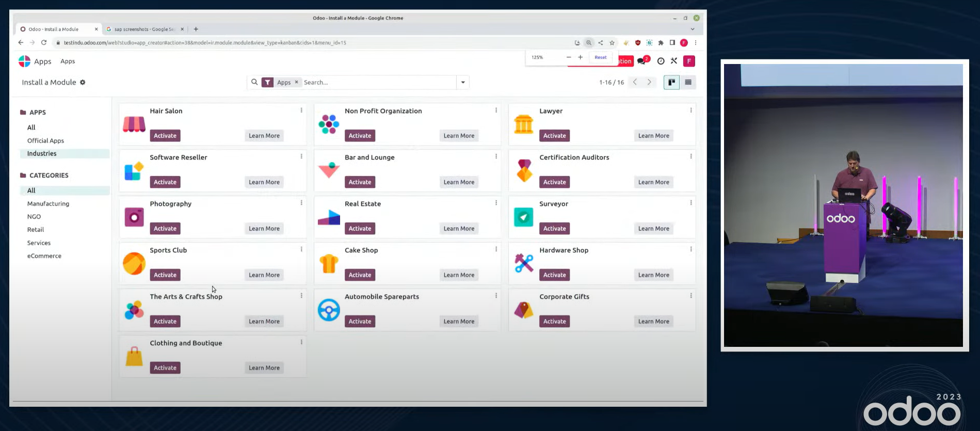Image resolution: width=980 pixels, height=431 pixels.
Task: Click the Real Estate app icon
Action: coord(329,217)
